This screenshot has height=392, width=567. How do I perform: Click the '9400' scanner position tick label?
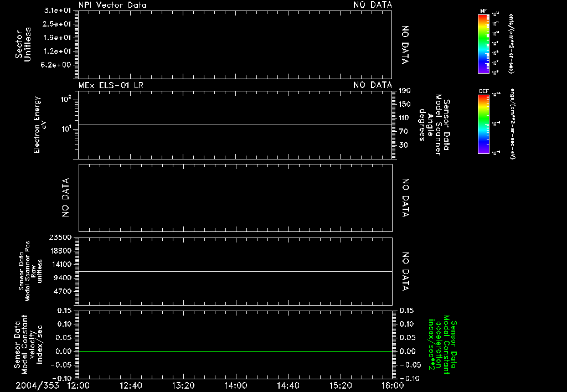click(x=63, y=278)
